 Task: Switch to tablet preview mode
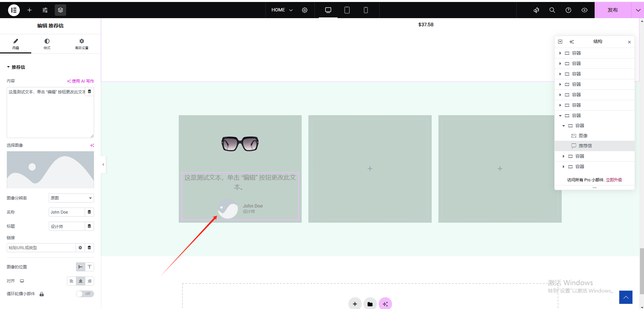347,10
